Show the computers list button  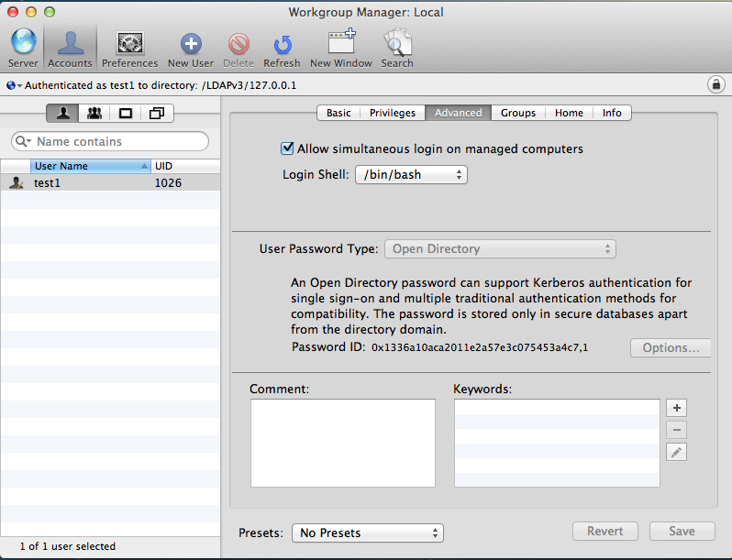125,113
